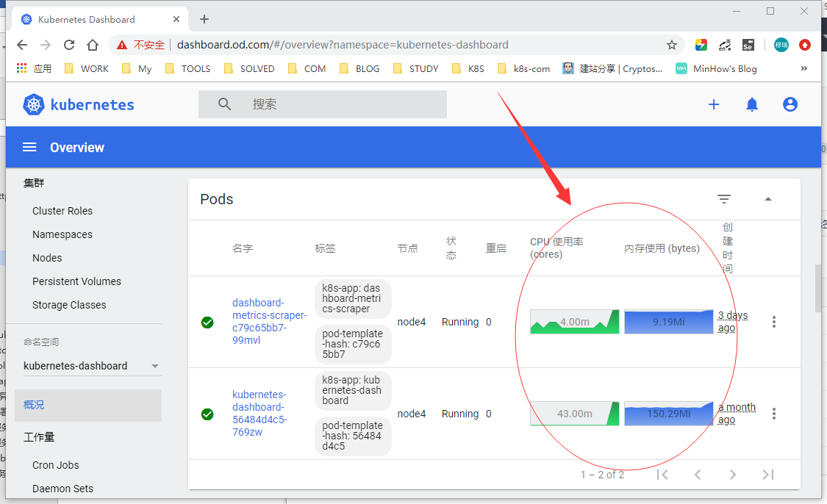827x504 pixels.
Task: Click the search magnifier icon
Action: (225, 104)
